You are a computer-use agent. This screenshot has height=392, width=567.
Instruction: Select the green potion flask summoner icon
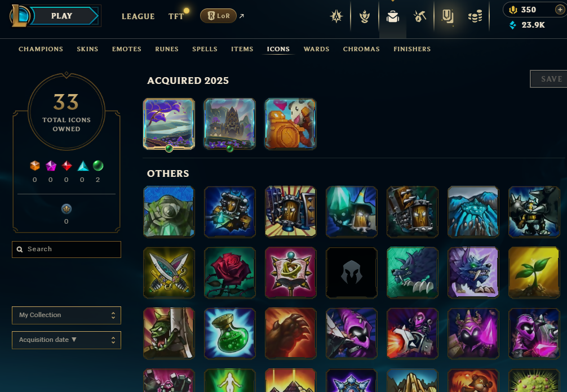(229, 333)
